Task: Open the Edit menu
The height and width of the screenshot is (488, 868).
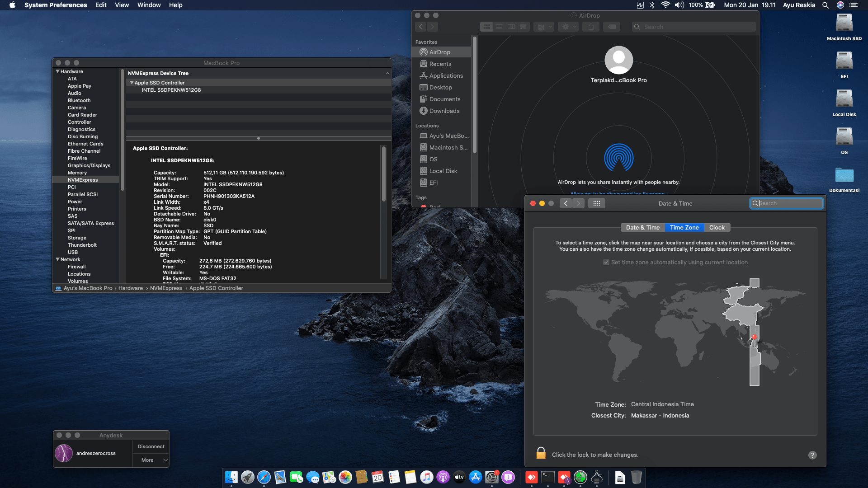Action: (x=101, y=5)
